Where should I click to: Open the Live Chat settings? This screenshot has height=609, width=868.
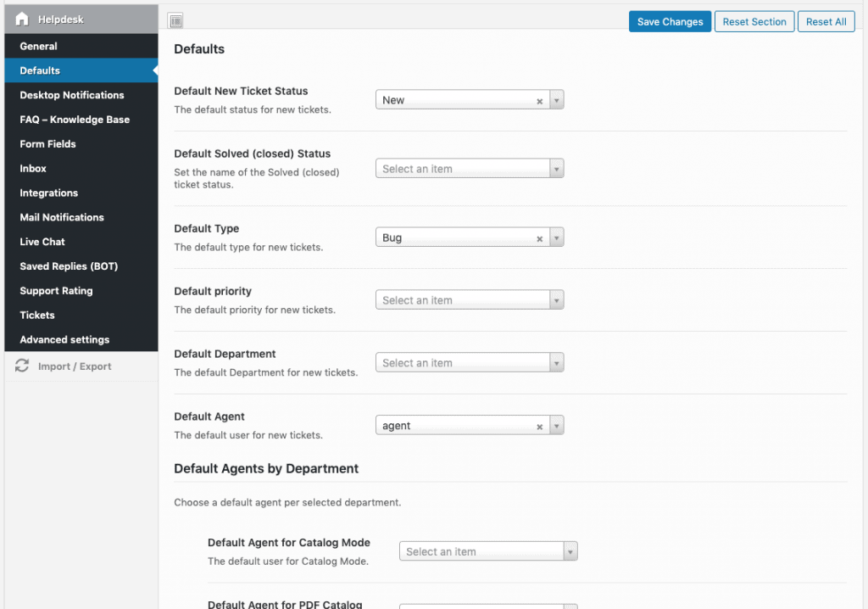(42, 242)
